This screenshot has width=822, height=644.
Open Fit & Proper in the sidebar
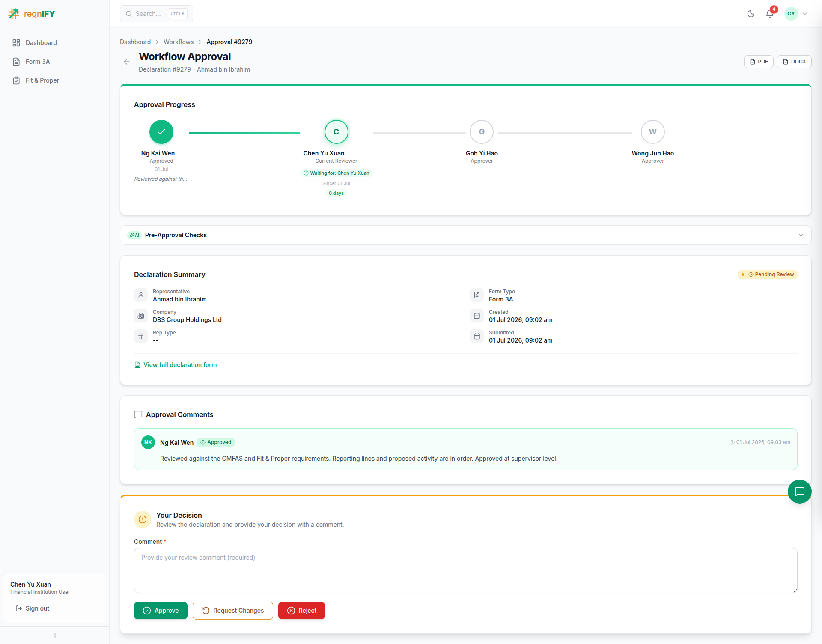(55, 80)
